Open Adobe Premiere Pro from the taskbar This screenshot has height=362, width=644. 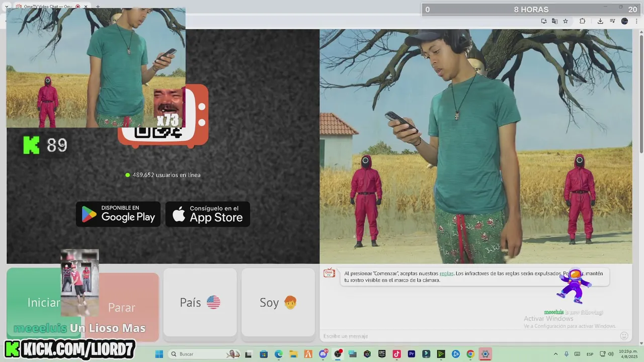tap(412, 354)
